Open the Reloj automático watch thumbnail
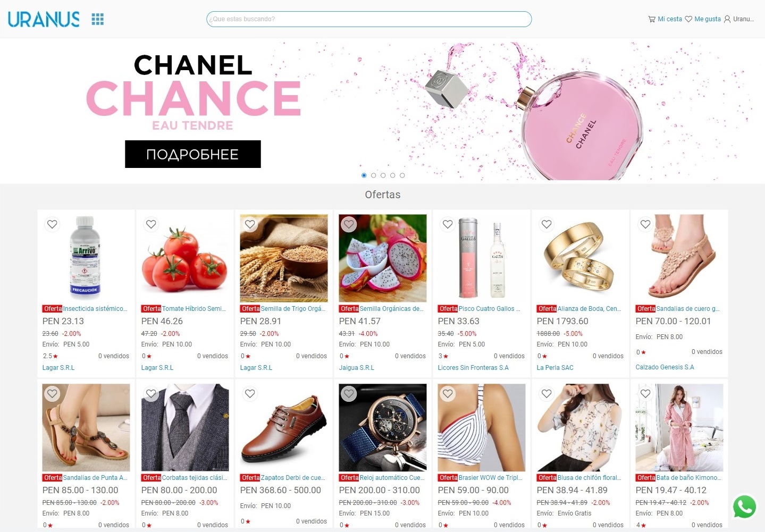765x532 pixels. click(383, 427)
